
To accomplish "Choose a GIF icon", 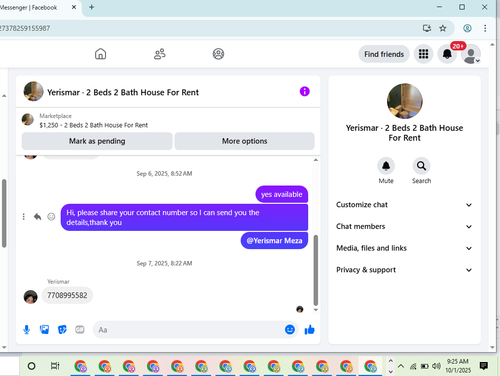I will (x=80, y=330).
